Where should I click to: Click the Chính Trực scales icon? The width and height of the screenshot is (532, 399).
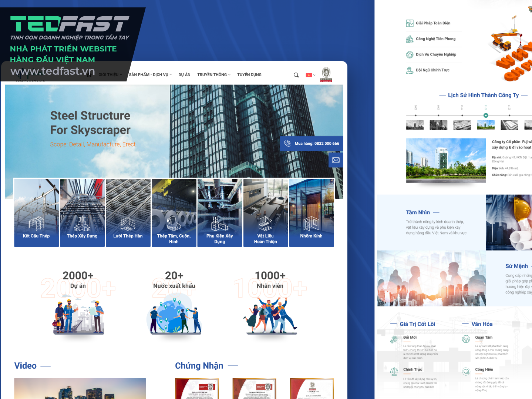pos(394,372)
